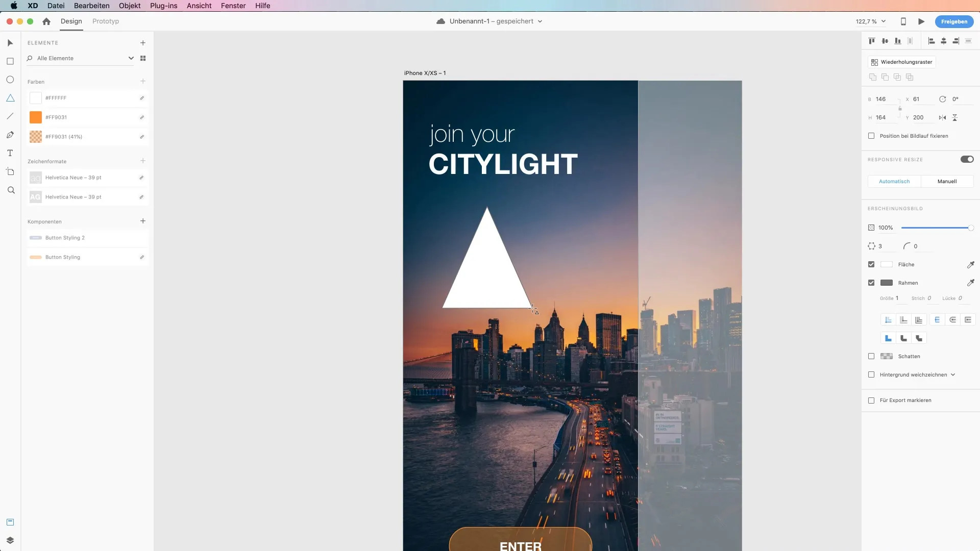Select the Button Styling 2 component
This screenshot has height=551, width=980.
click(x=87, y=238)
